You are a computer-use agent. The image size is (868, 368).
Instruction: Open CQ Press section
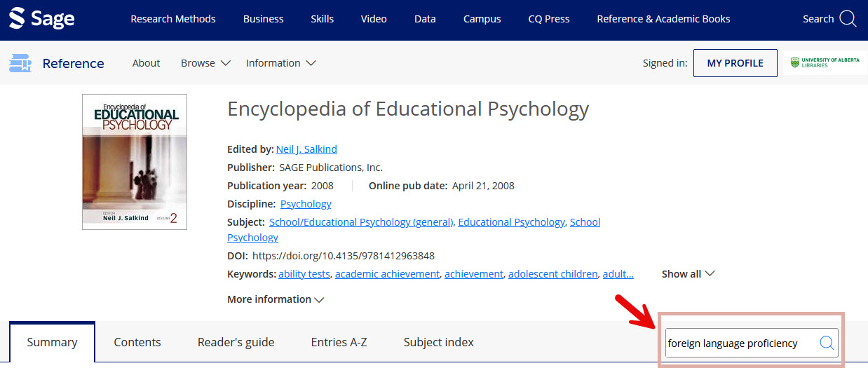pos(549,19)
